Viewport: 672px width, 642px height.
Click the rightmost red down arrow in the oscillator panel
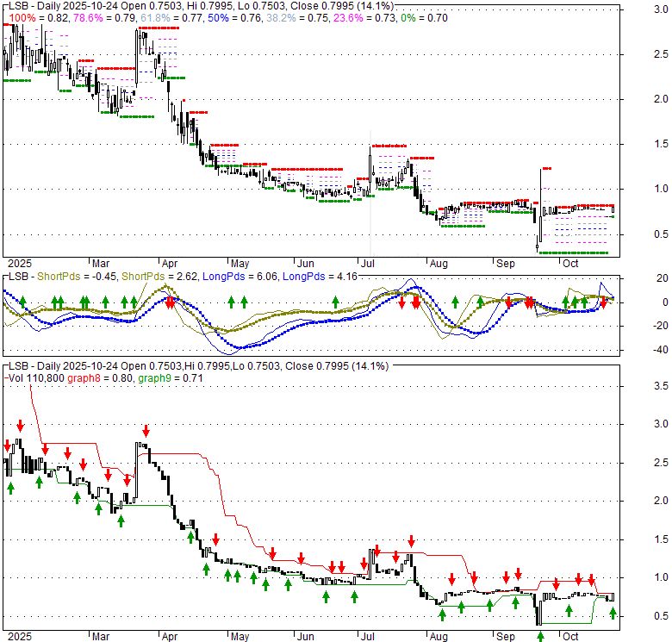(x=604, y=302)
